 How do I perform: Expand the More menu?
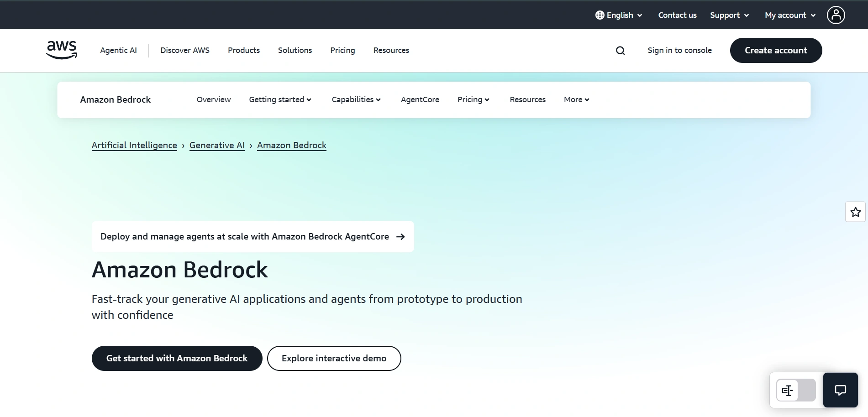[577, 99]
